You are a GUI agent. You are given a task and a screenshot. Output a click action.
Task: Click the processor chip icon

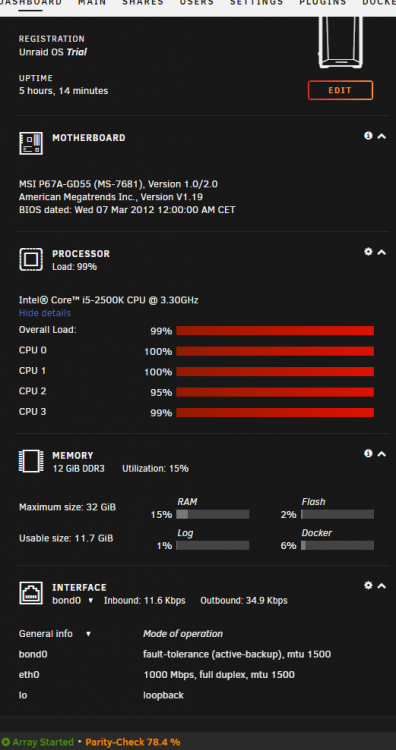click(31, 259)
